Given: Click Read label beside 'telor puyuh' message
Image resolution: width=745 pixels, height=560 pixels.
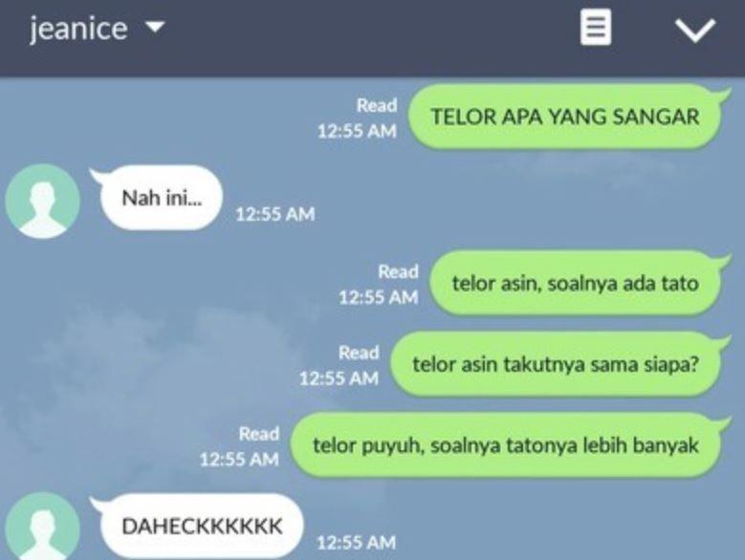Looking at the screenshot, I should point(259,434).
